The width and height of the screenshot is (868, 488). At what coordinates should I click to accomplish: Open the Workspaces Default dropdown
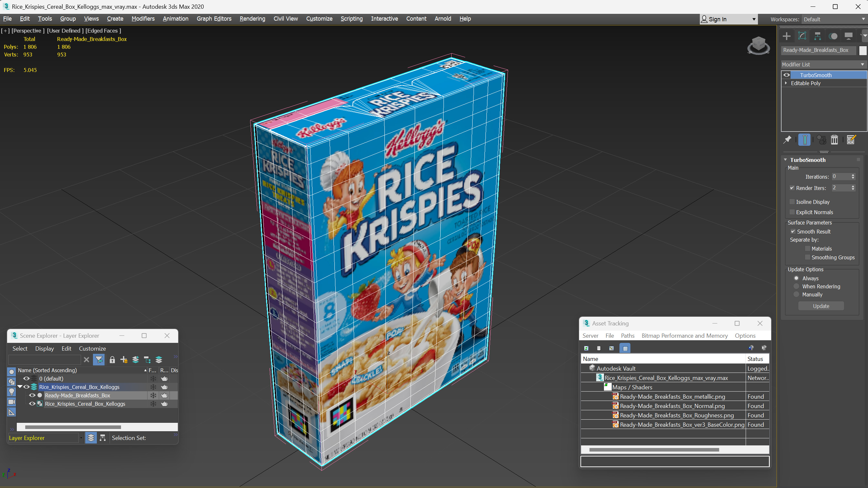pos(834,19)
